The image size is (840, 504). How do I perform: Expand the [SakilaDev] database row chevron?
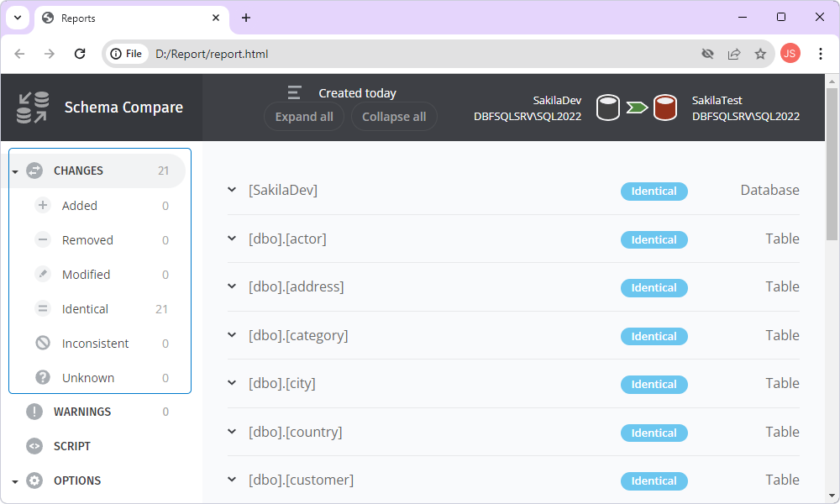232,190
